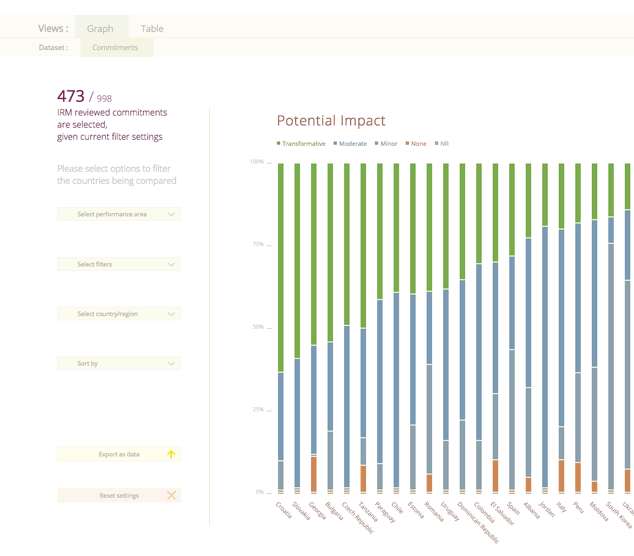Click the red X reset icon

tap(171, 496)
